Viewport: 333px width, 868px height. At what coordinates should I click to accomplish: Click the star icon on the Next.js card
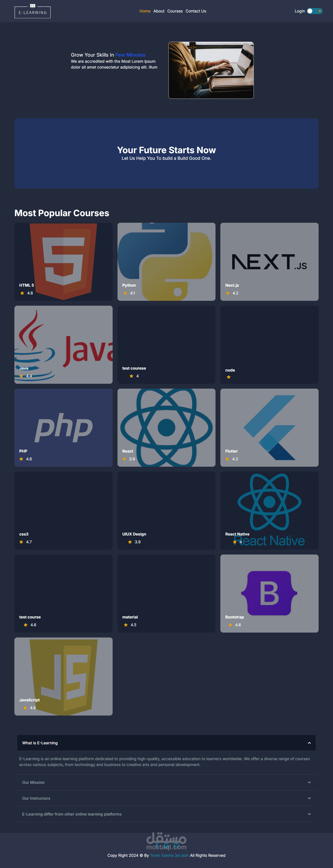tap(228, 293)
